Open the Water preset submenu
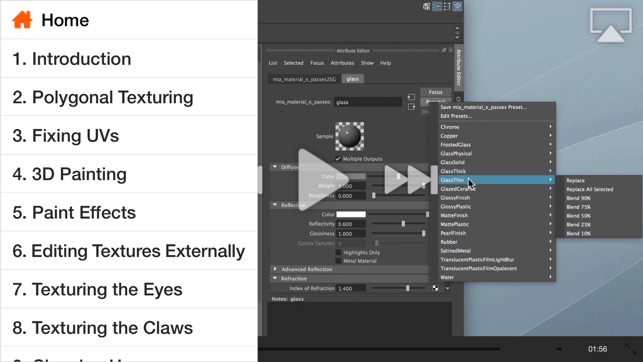This screenshot has height=362, width=643. tap(496, 277)
